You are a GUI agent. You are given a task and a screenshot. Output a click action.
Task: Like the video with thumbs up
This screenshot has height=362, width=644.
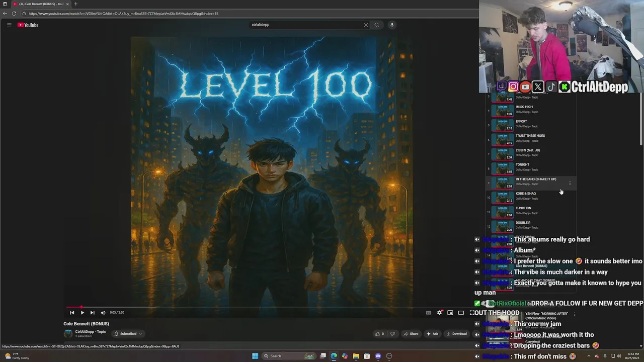[379, 334]
